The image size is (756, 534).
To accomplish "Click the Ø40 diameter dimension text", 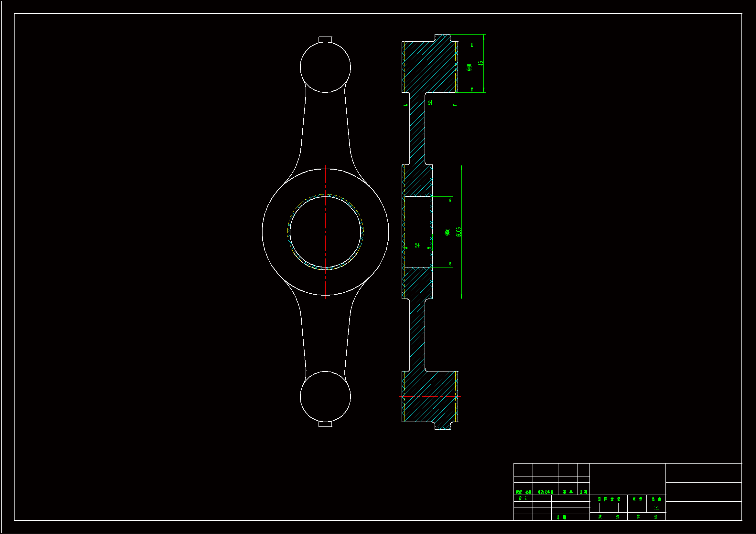I will pos(469,67).
